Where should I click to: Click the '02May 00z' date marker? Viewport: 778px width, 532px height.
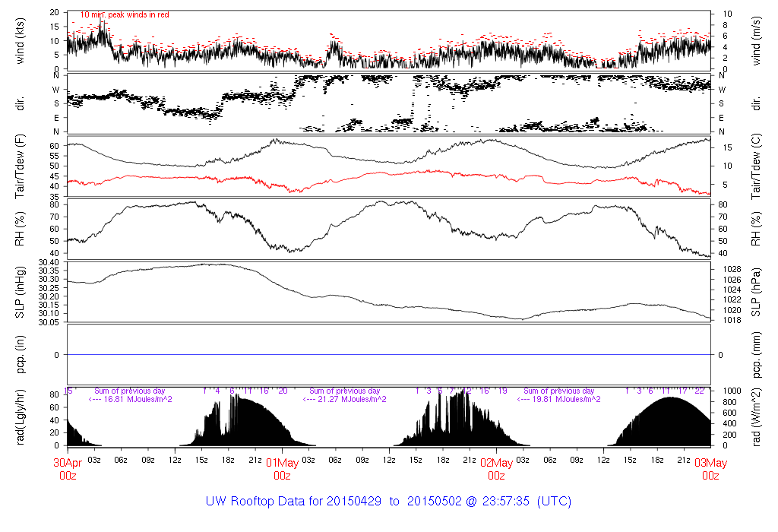(496, 469)
